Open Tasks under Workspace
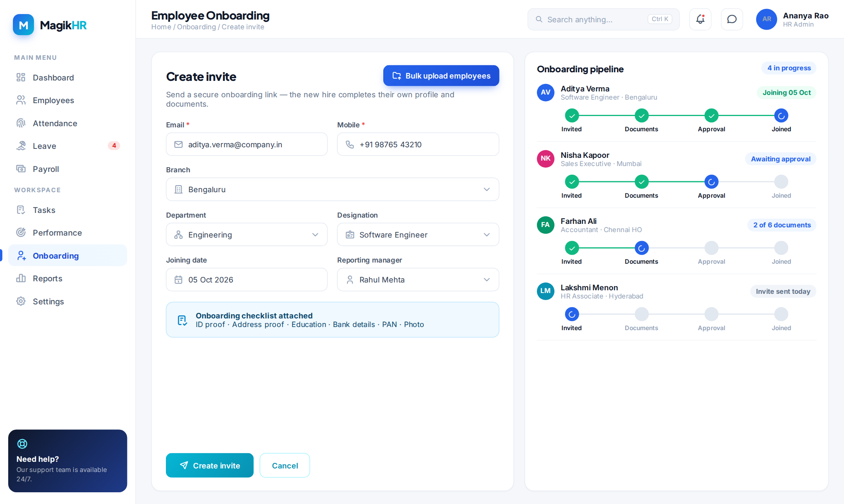The height and width of the screenshot is (504, 844). (x=68, y=210)
